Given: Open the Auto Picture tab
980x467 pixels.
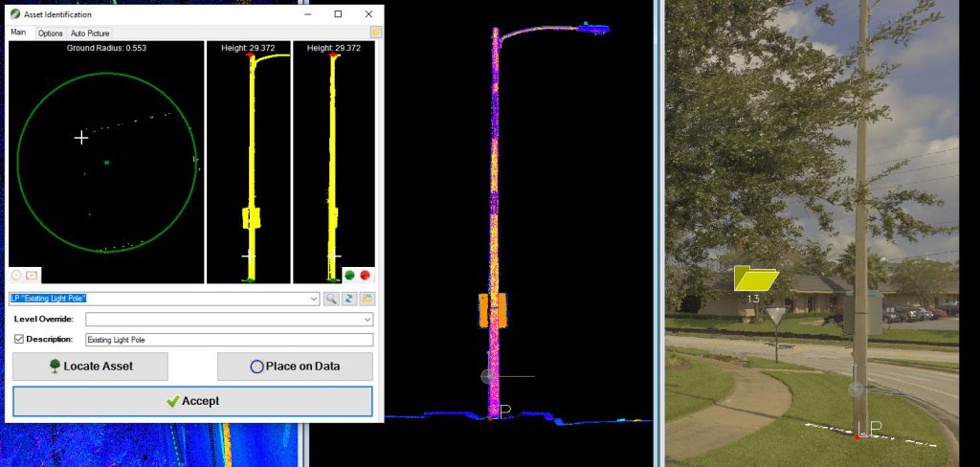Looking at the screenshot, I should [91, 33].
